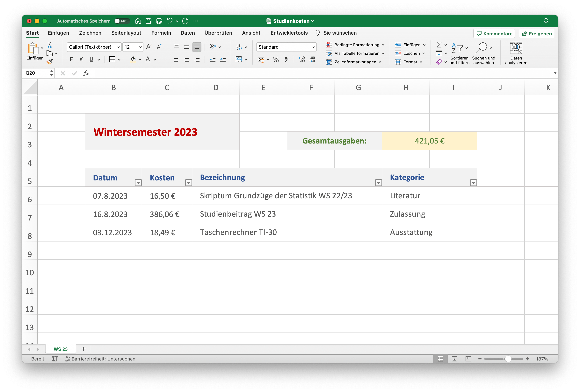Click the cut scissors icon

tap(50, 45)
